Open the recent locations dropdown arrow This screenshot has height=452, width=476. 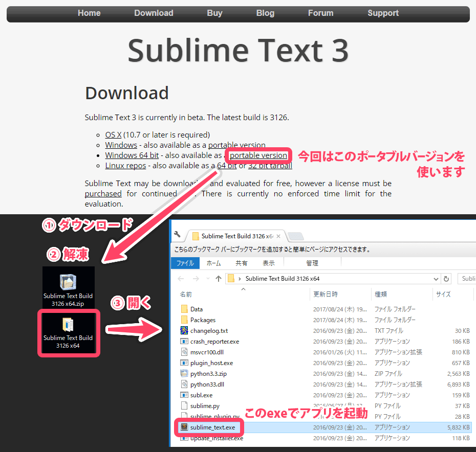208,279
